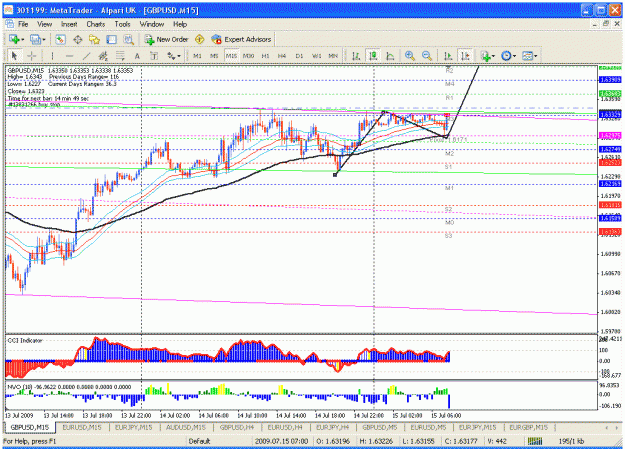The width and height of the screenshot is (625, 449).
Task: Switch chart to candlesticks mode
Action: click(x=373, y=56)
